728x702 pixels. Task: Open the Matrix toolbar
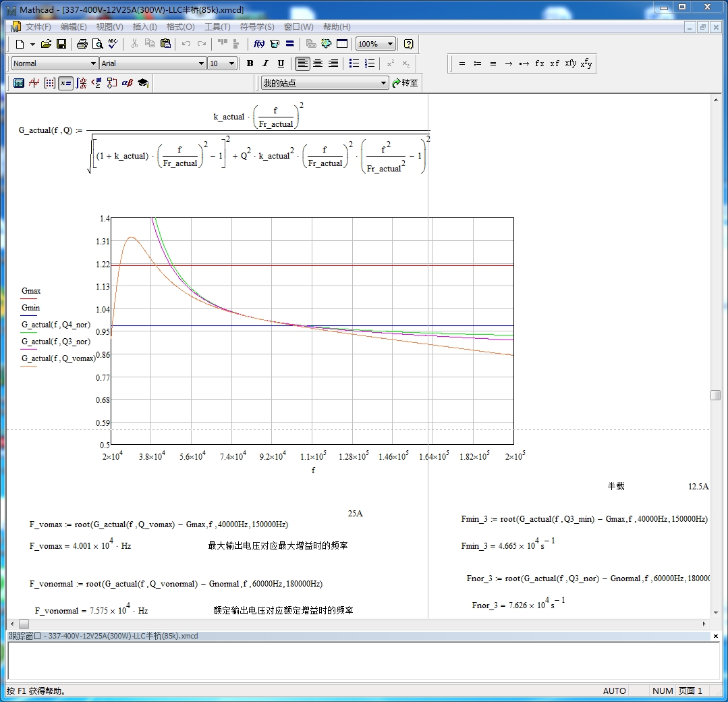click(50, 83)
